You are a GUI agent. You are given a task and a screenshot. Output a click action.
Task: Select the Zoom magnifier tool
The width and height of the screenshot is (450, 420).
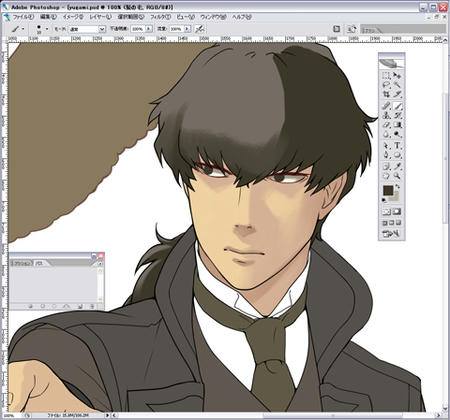point(397,176)
